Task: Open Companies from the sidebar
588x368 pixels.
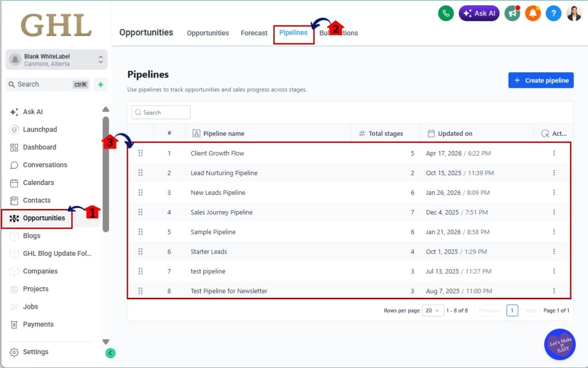Action: [x=40, y=271]
